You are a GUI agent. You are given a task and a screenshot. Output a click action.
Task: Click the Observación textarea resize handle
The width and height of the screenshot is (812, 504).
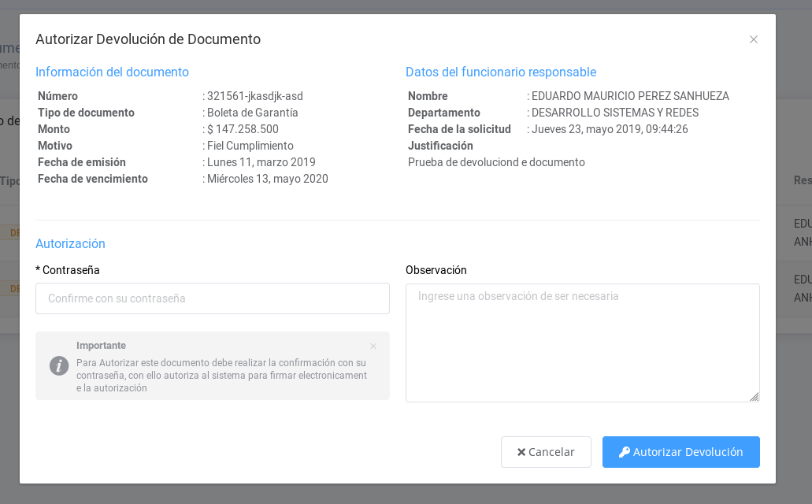click(755, 397)
